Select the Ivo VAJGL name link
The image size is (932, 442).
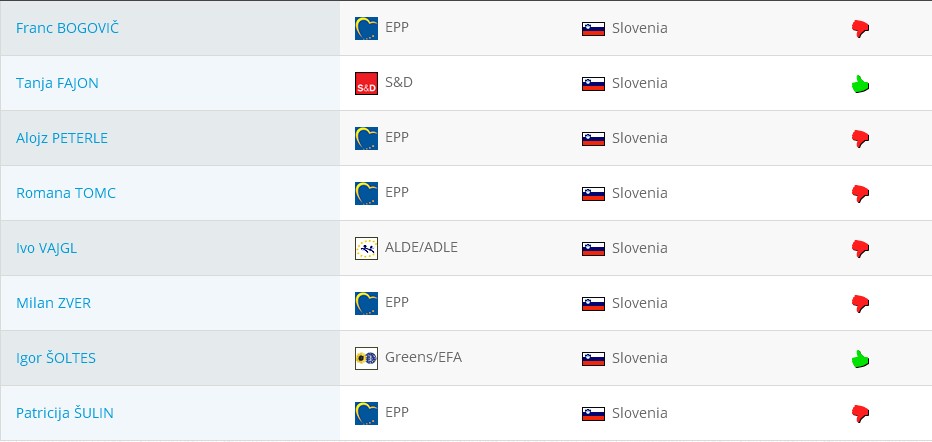[x=46, y=248]
